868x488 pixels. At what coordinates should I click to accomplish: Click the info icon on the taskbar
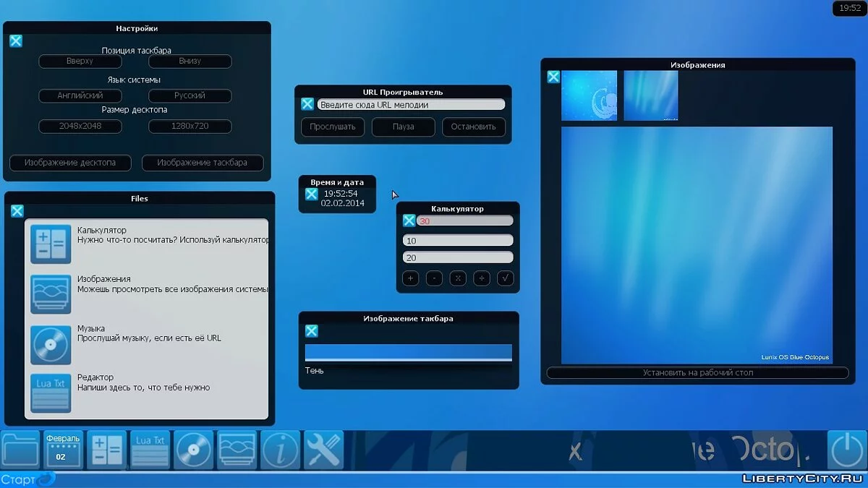(280, 450)
